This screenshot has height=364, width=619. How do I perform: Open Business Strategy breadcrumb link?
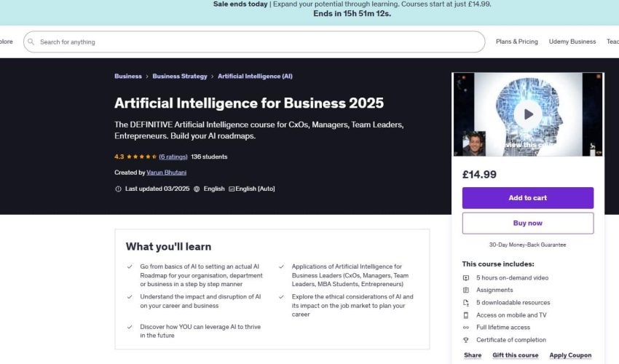(180, 76)
